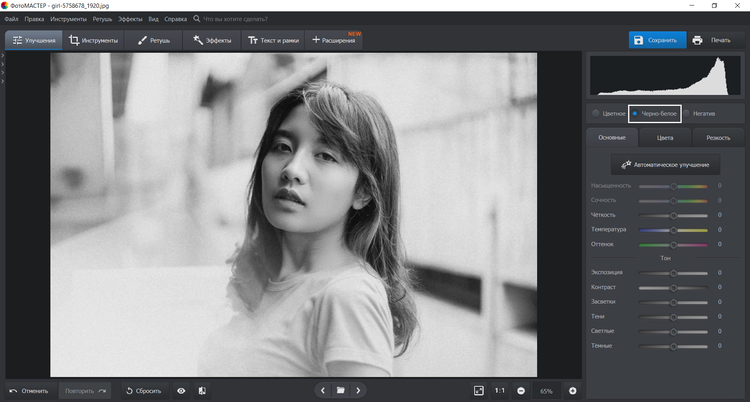Open the folder browse icon
Image resolution: width=750 pixels, height=402 pixels.
coord(340,390)
